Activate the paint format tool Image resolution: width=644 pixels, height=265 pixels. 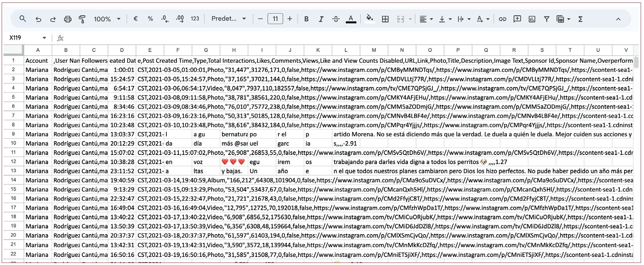click(82, 19)
